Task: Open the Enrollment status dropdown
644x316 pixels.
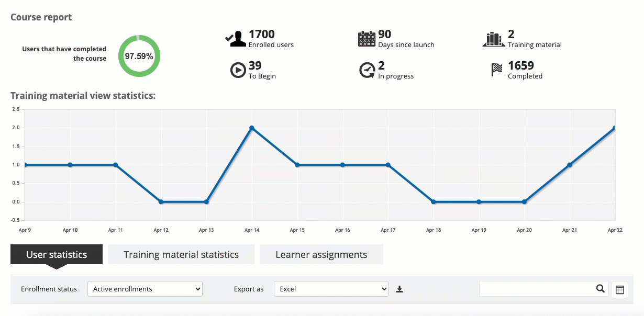Action: (145, 289)
